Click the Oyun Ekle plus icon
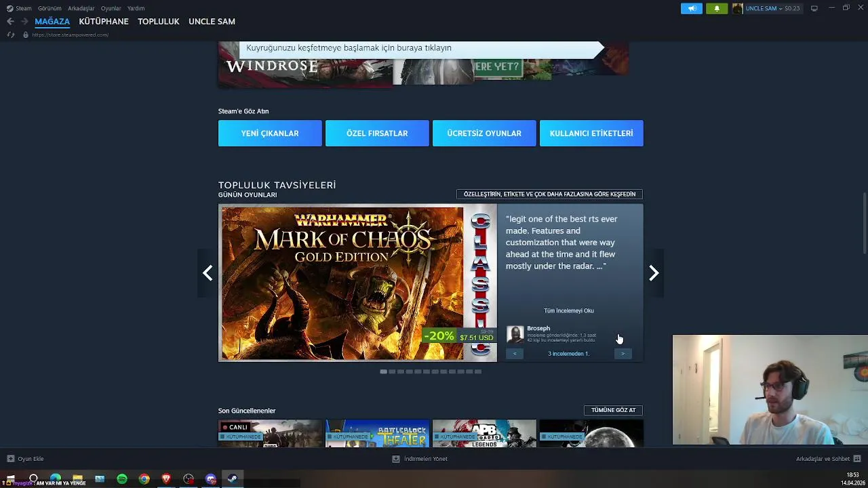The height and width of the screenshot is (488, 868). (x=10, y=459)
